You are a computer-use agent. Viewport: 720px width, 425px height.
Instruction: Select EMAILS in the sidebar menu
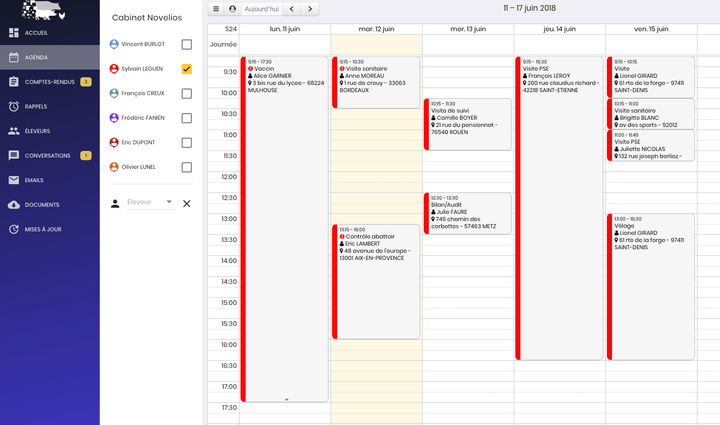[x=34, y=180]
